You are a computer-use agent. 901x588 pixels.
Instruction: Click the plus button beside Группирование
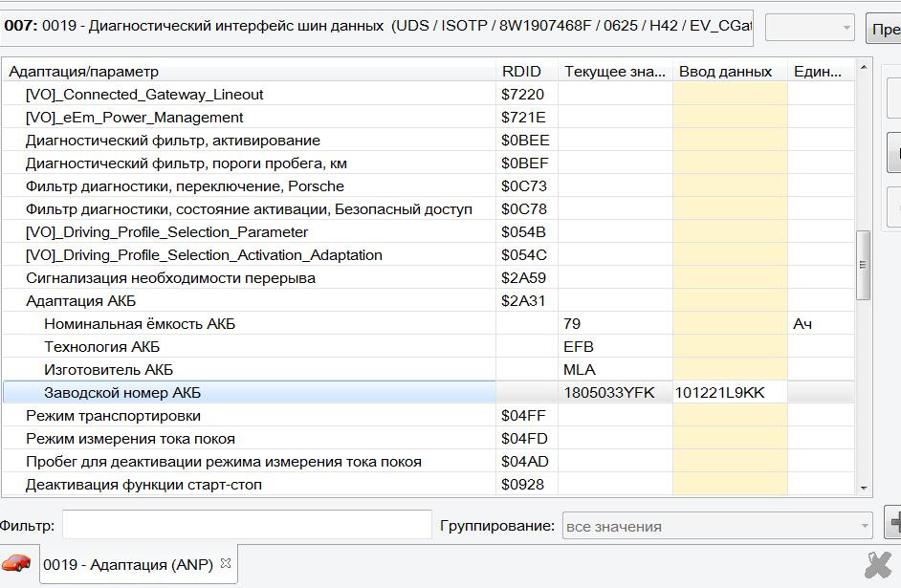click(893, 524)
